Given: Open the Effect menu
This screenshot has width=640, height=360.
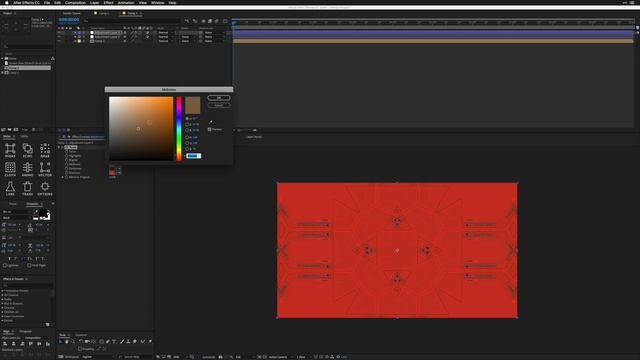Looking at the screenshot, I should point(108,2).
